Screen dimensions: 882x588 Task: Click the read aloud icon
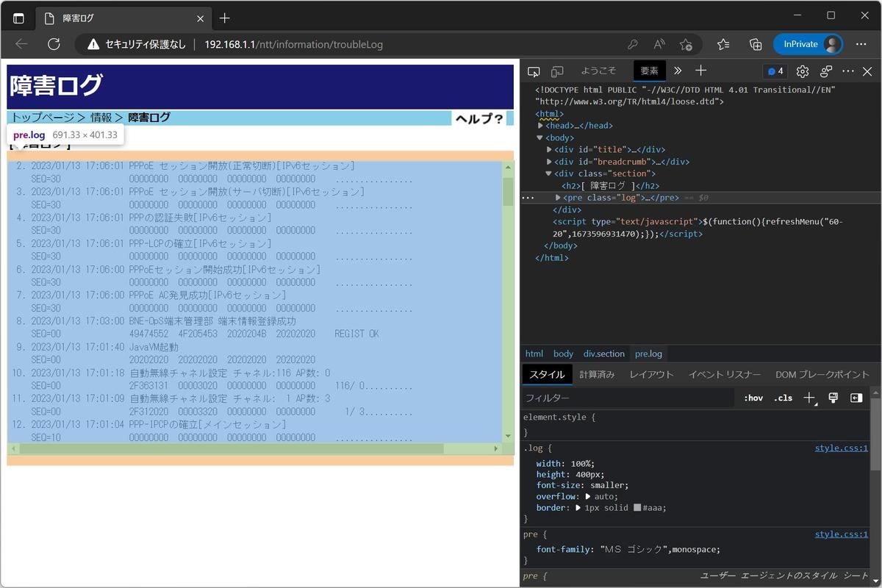tap(659, 44)
